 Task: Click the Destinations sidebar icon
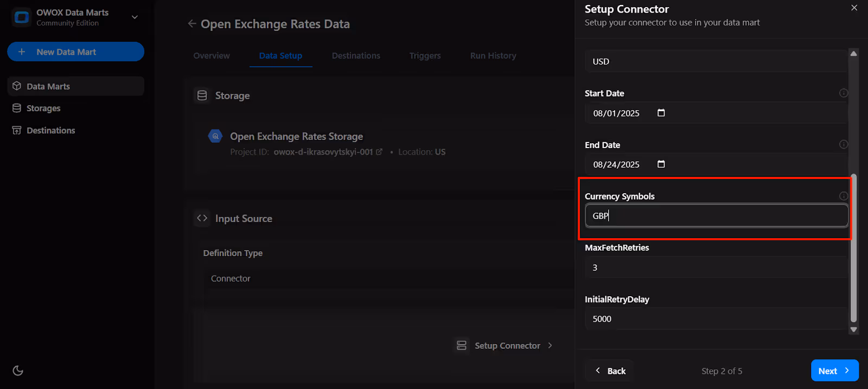[x=17, y=130]
